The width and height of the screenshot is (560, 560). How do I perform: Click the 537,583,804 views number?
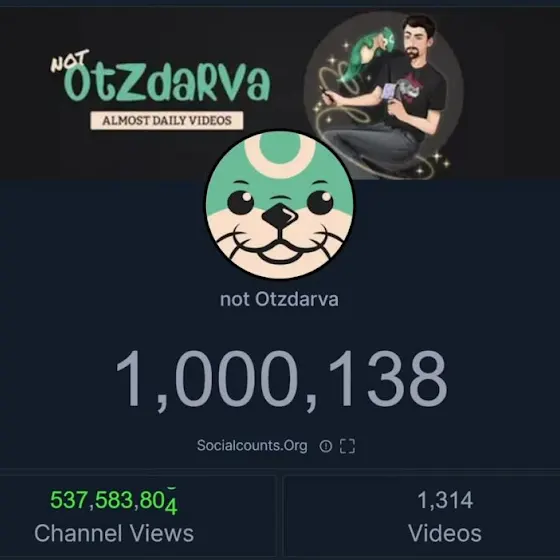114,500
